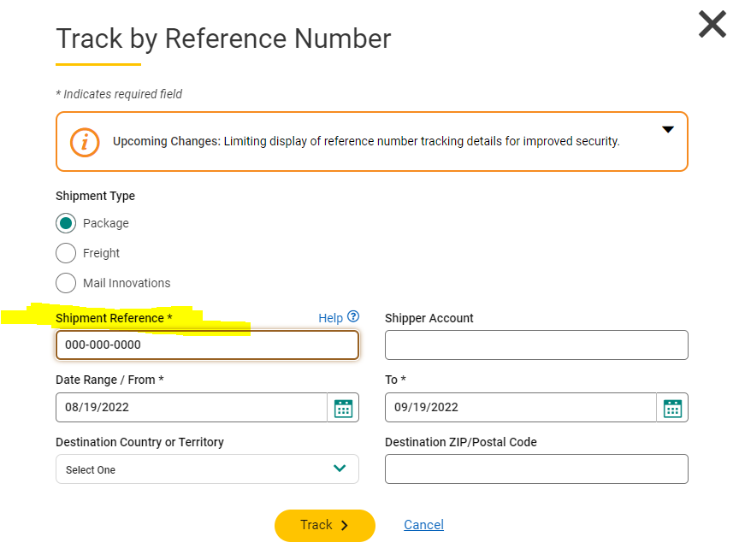Close the Track by Reference dialog

click(x=712, y=24)
